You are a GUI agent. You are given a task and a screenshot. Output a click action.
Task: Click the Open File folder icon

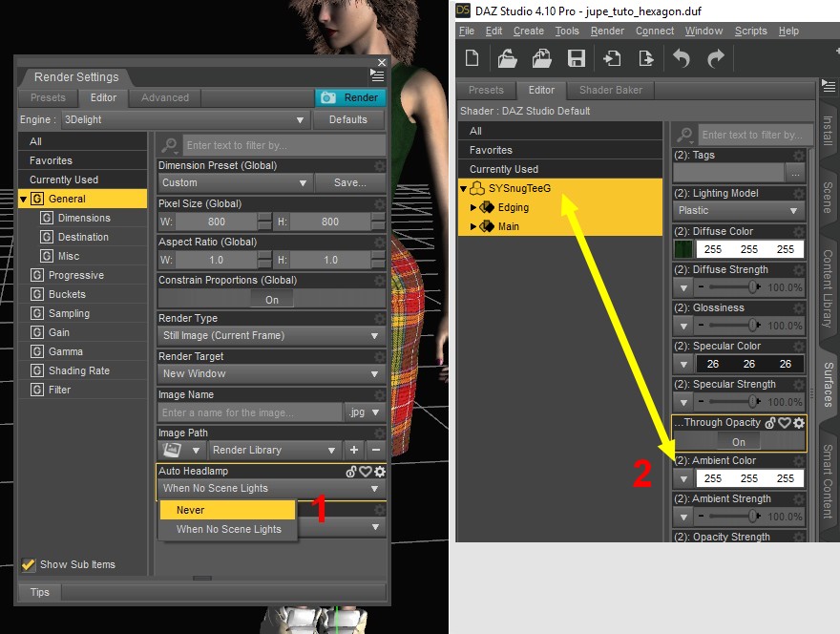507,58
